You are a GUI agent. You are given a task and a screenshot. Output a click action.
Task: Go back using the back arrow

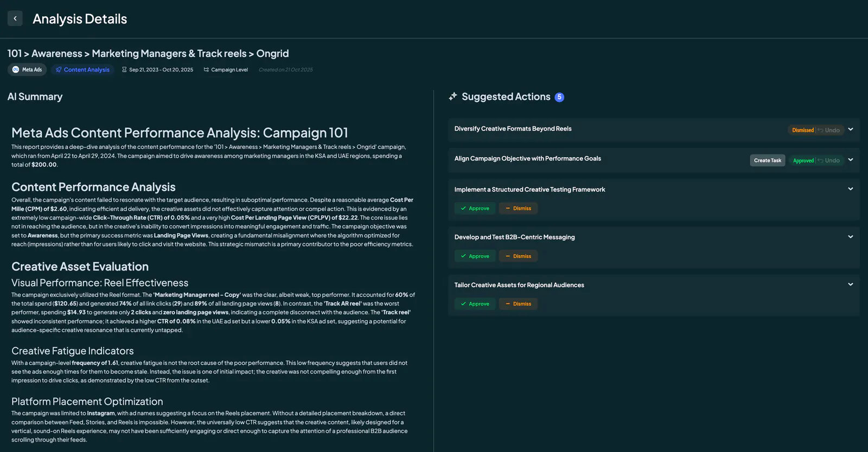pos(15,18)
